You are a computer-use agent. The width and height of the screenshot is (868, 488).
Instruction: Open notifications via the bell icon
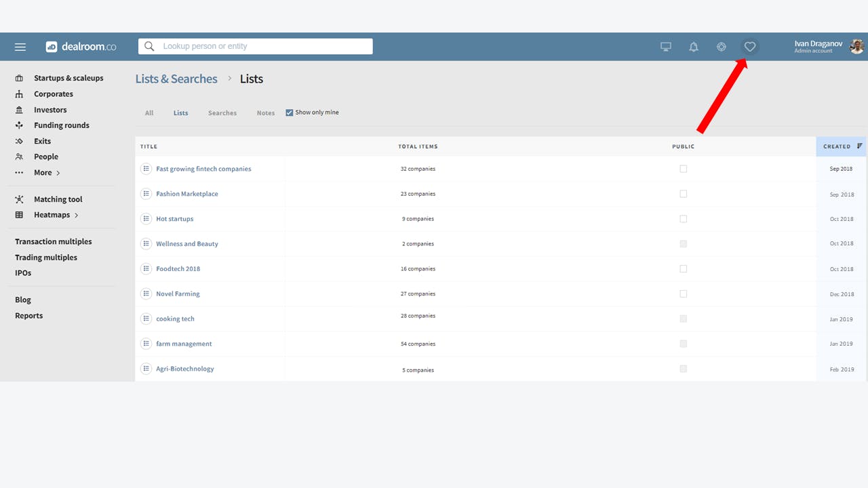pyautogui.click(x=693, y=46)
